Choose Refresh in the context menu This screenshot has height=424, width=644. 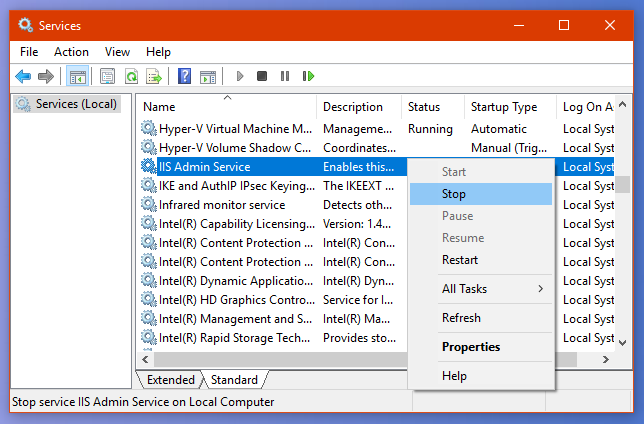481,318
